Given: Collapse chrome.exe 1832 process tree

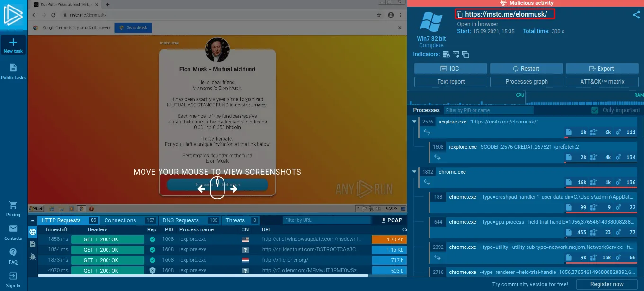Looking at the screenshot, I should click(415, 172).
